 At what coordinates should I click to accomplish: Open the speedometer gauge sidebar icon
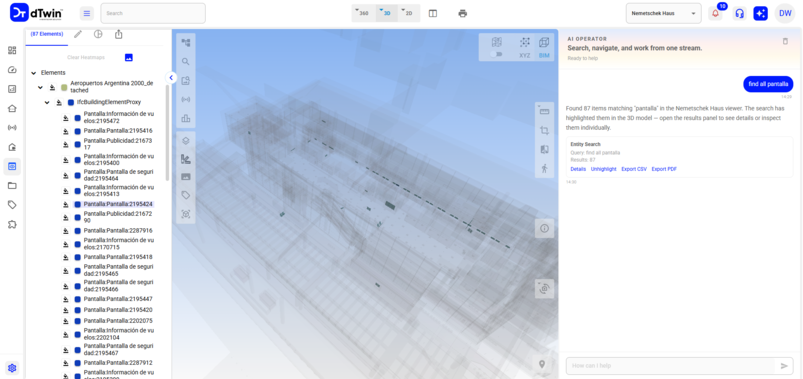point(12,70)
